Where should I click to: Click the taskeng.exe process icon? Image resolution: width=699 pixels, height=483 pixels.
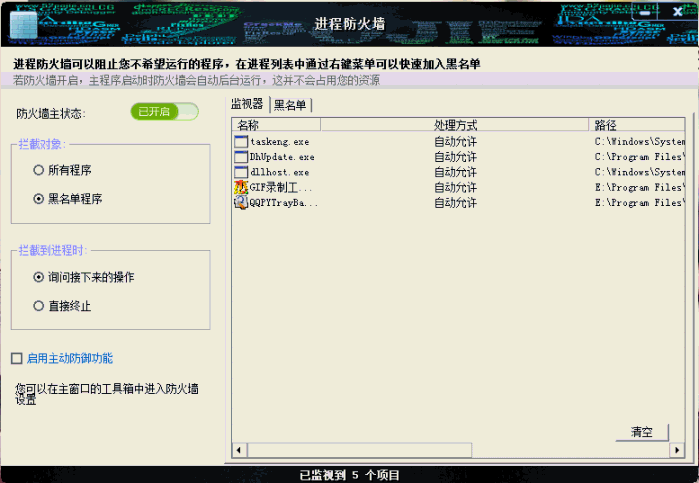(241, 142)
